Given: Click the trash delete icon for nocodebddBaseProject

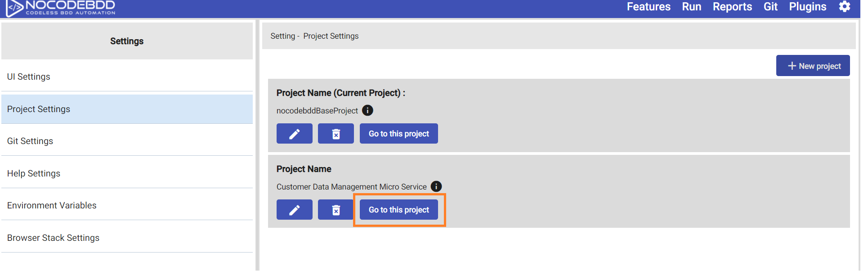Looking at the screenshot, I should pos(336,133).
